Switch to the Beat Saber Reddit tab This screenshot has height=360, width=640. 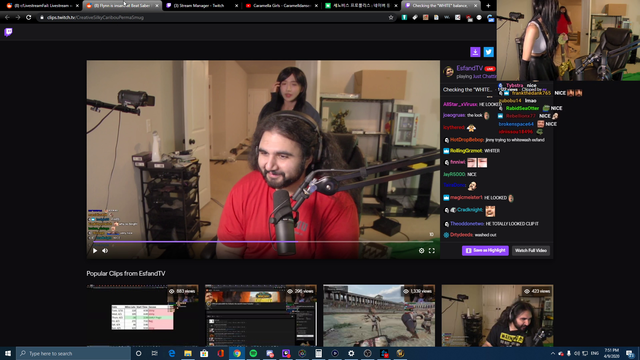(x=122, y=6)
